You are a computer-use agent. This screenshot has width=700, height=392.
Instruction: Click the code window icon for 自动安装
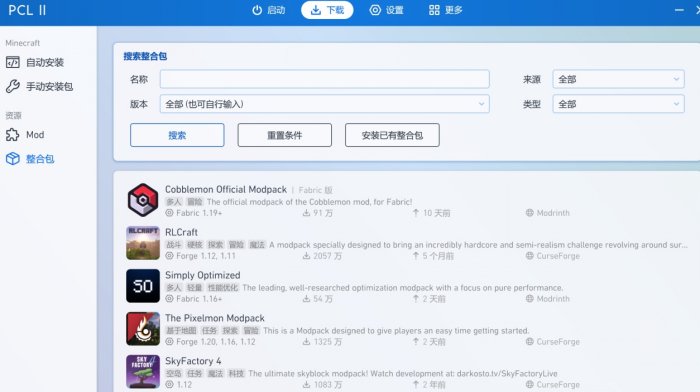click(x=12, y=62)
